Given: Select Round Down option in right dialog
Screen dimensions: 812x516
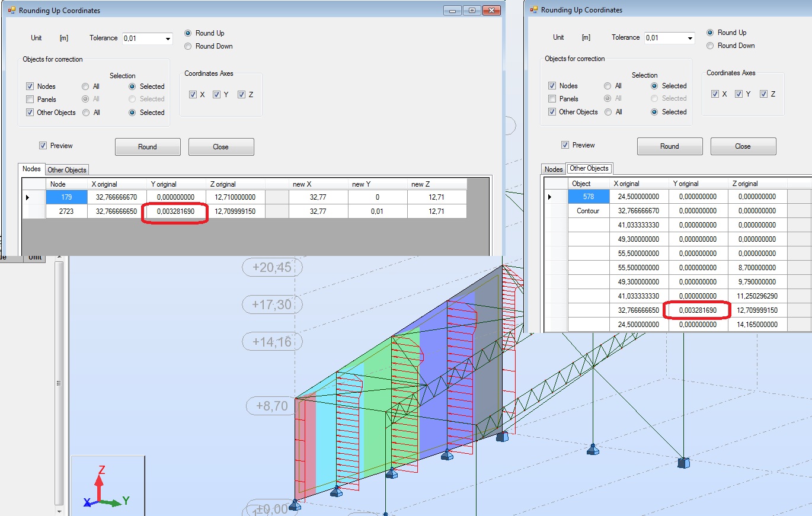Looking at the screenshot, I should [x=710, y=46].
